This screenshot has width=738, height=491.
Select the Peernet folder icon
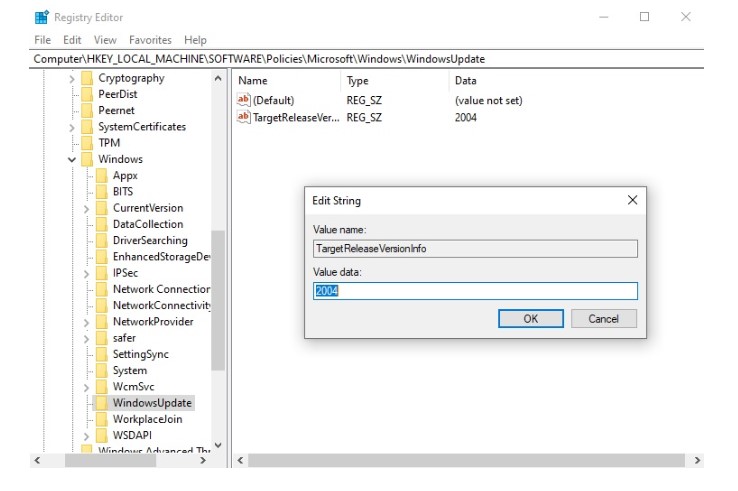coord(87,111)
